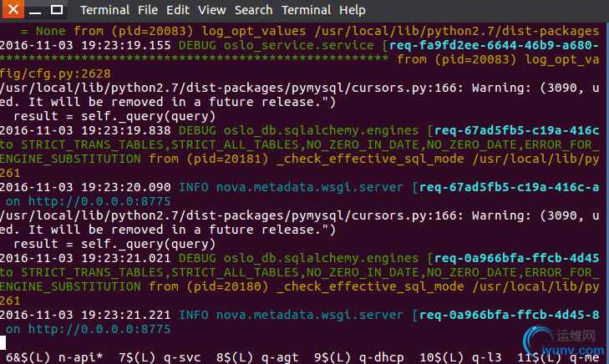
Task: Open the View menu
Action: pos(212,10)
